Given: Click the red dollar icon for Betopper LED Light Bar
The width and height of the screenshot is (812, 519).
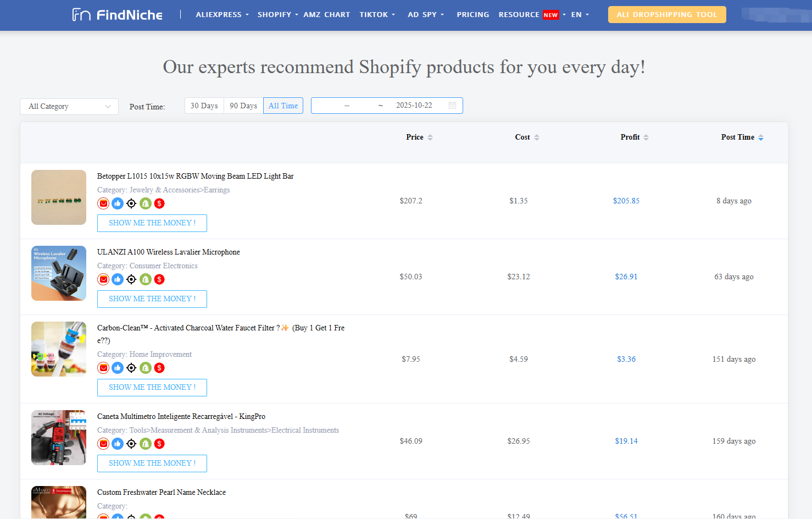Looking at the screenshot, I should 159,203.
